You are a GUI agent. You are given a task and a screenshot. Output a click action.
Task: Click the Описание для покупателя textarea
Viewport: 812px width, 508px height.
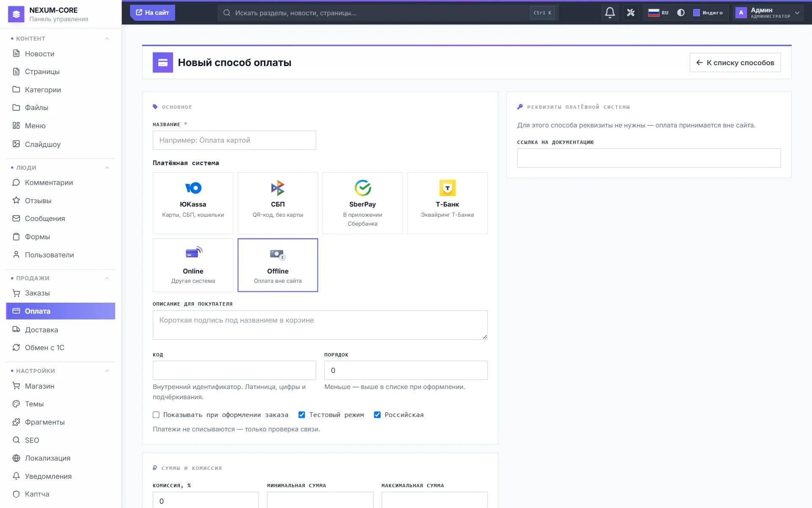pyautogui.click(x=320, y=325)
